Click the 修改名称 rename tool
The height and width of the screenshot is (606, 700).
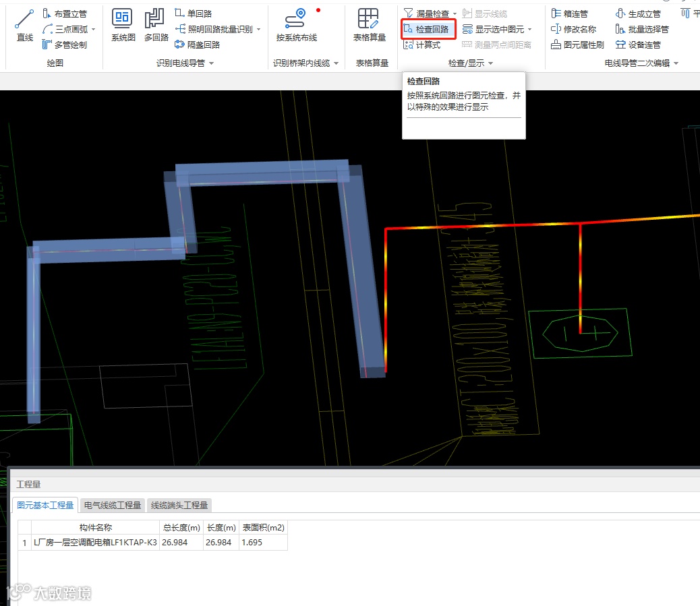(x=573, y=30)
